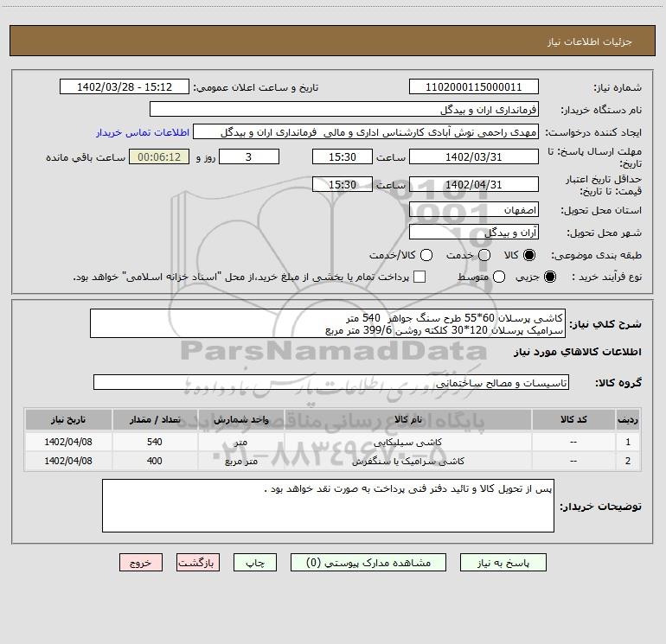
Task: Click the اطلاعات کالاهای مورد نیاز section heading
Action: click(x=578, y=352)
